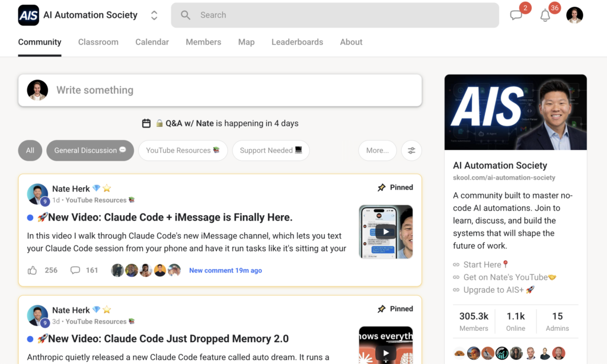Filter posts by YouTube Resources
The width and height of the screenshot is (607, 364).
[x=183, y=151]
